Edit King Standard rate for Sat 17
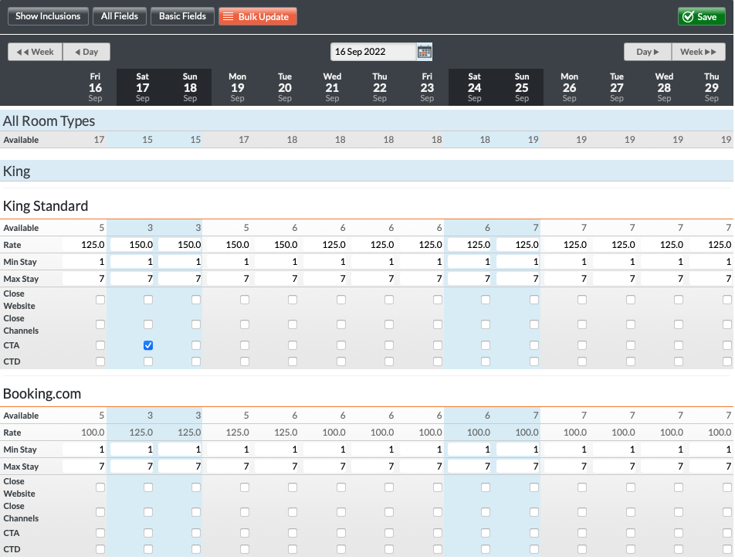This screenshot has width=735, height=560. pos(134,245)
